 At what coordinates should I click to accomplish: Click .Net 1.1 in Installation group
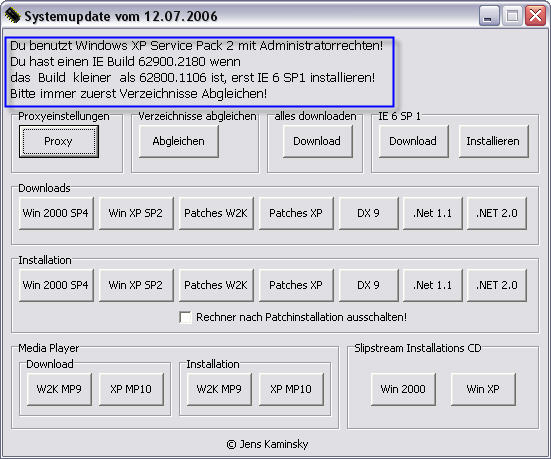pyautogui.click(x=433, y=285)
